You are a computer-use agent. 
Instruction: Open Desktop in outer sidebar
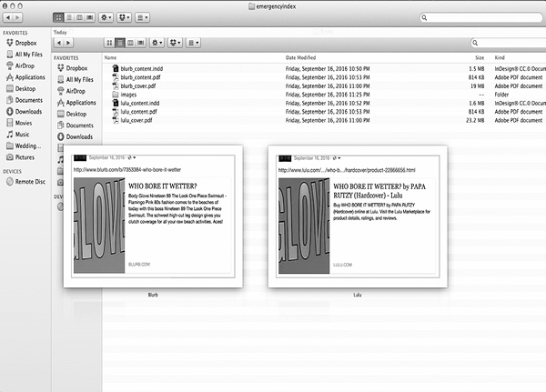coord(21,89)
